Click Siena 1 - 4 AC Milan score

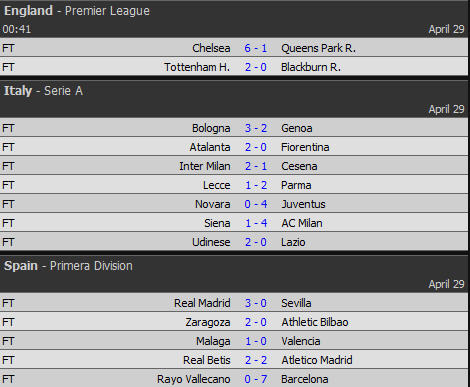point(256,223)
